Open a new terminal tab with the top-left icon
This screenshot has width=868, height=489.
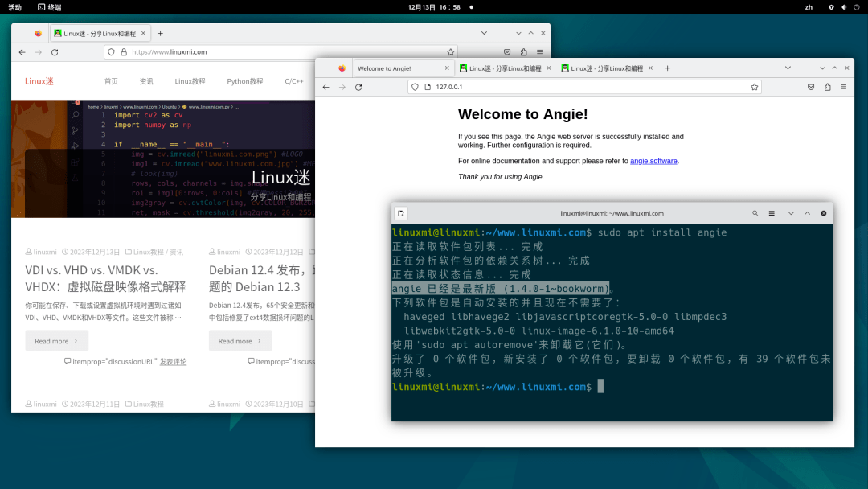pyautogui.click(x=401, y=213)
